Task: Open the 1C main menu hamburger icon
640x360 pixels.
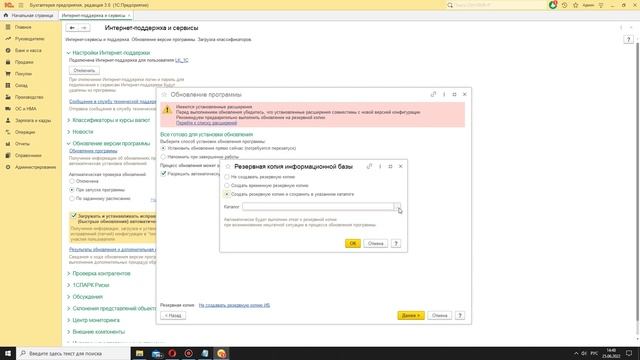Action: click(x=21, y=5)
